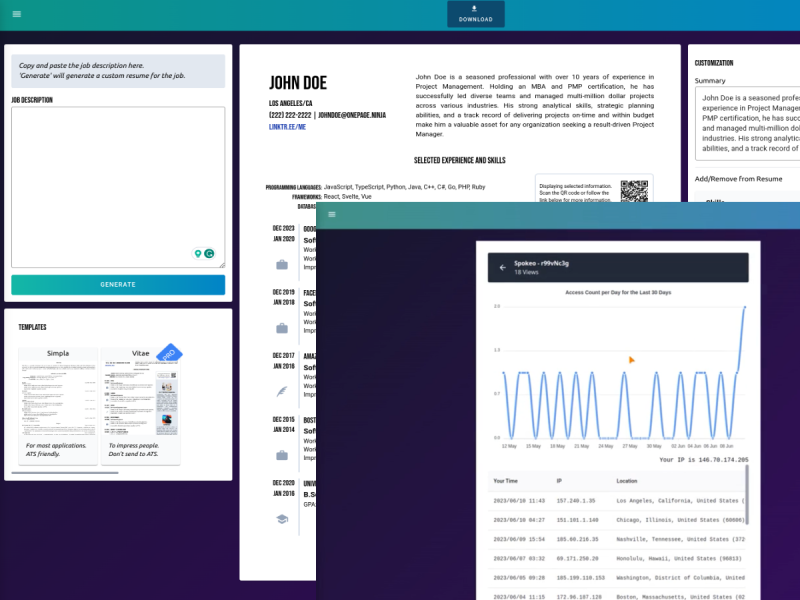Click back arrow beside Spokeo - r99vNc3g

click(503, 267)
